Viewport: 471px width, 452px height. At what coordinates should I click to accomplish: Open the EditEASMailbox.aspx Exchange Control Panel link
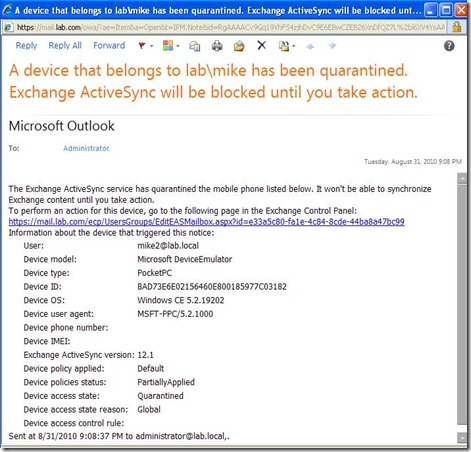(206, 222)
